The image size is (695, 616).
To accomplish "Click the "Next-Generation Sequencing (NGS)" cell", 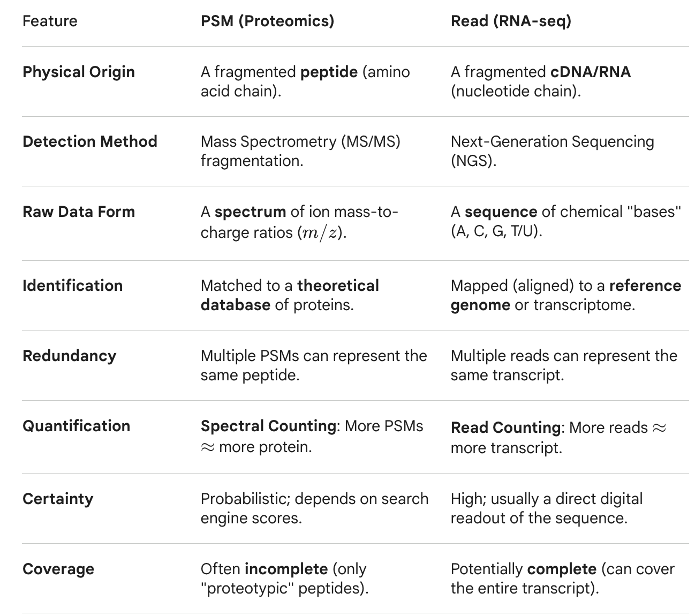I will [552, 151].
